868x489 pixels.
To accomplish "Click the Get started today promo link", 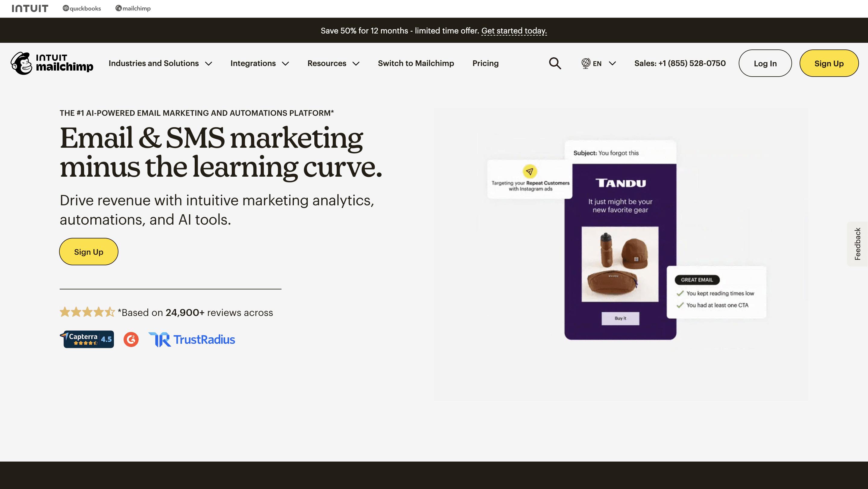I will click(514, 31).
